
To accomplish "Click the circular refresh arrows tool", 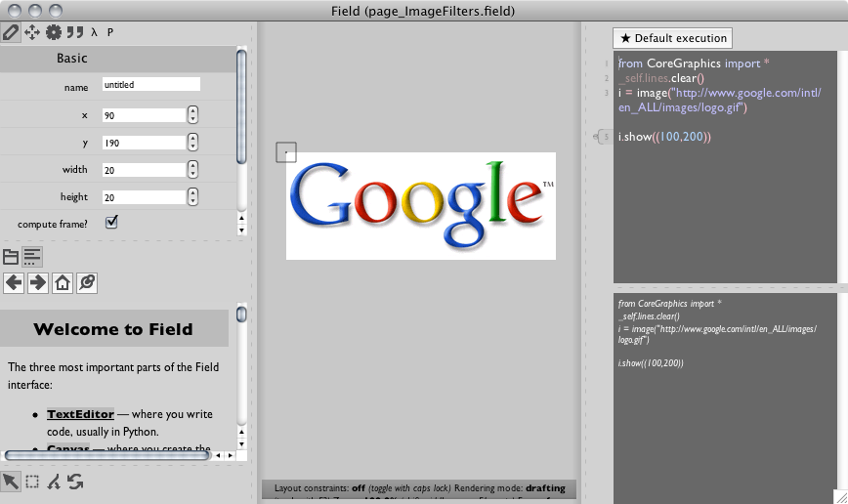I will (x=75, y=481).
